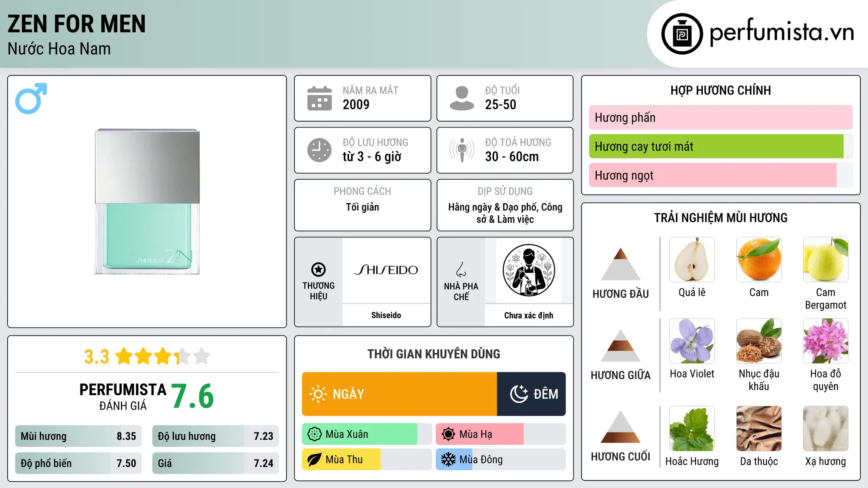Click the từ 3 - 6 giờ longevity value
Viewport: 868px width, 488px height.
pos(372,157)
